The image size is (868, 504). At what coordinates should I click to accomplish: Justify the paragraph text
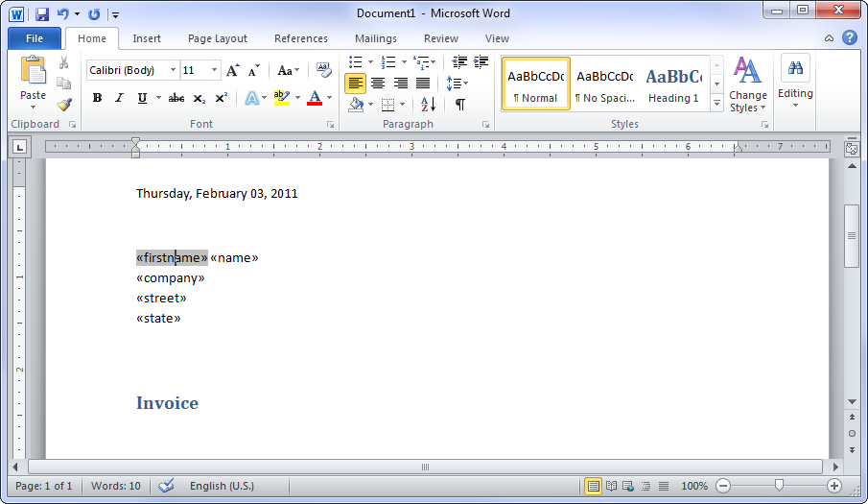(x=423, y=84)
